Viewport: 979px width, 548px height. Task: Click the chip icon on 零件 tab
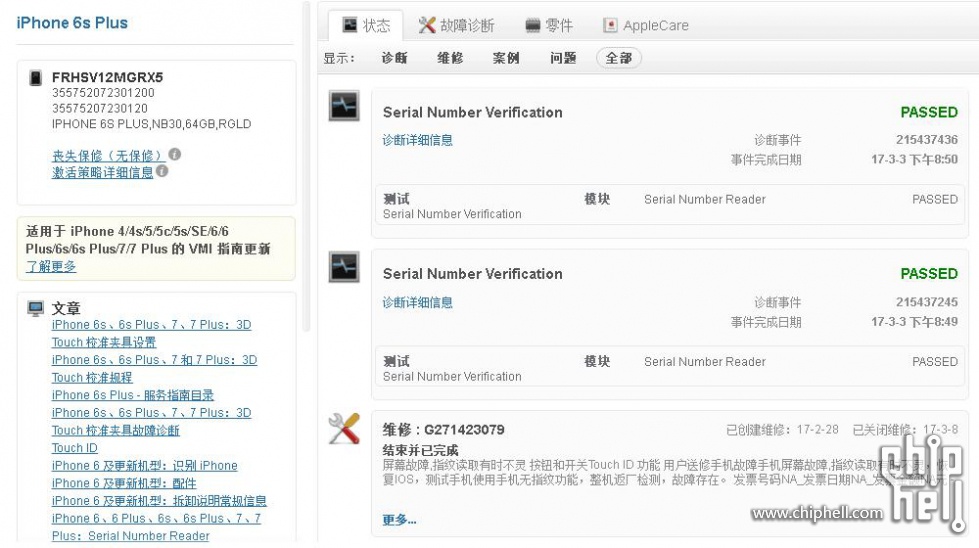pyautogui.click(x=533, y=25)
